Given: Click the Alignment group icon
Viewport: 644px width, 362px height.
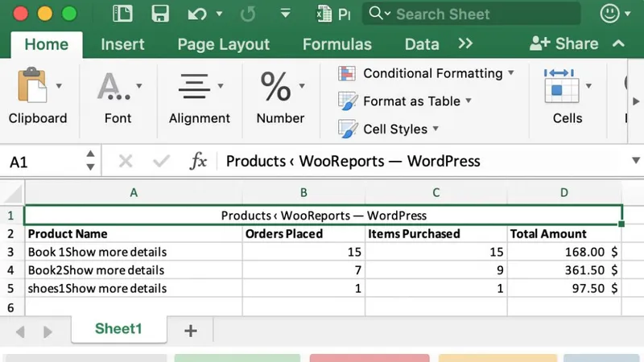Looking at the screenshot, I should click(x=194, y=86).
